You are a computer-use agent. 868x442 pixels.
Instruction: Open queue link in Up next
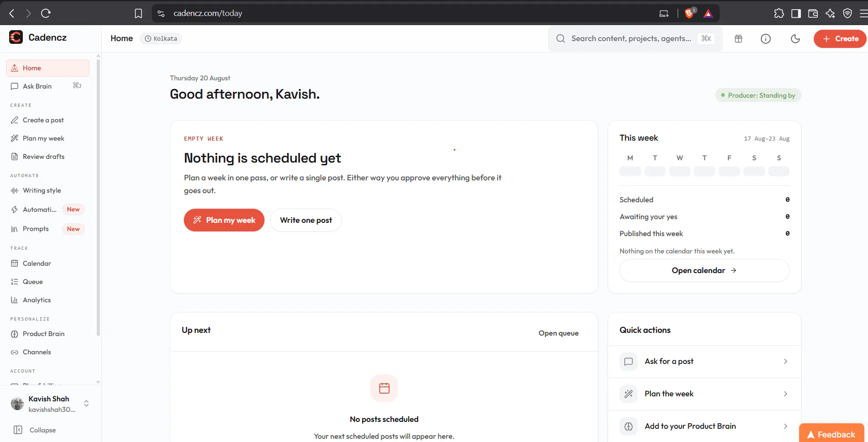tap(558, 333)
